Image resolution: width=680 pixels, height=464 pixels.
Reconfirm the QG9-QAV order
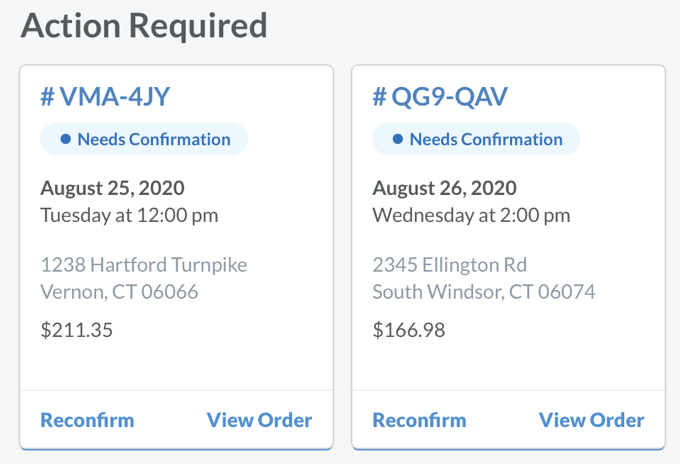point(419,420)
